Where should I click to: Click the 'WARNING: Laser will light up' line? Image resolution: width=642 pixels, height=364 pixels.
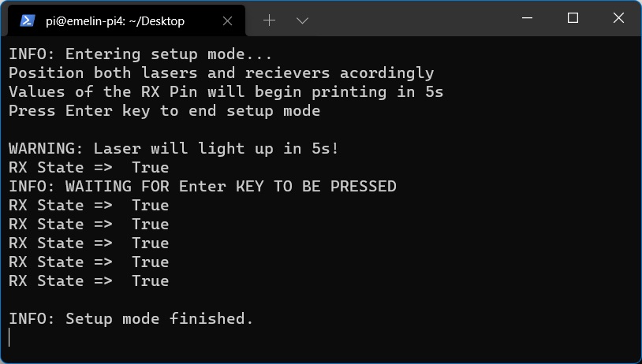pos(174,148)
